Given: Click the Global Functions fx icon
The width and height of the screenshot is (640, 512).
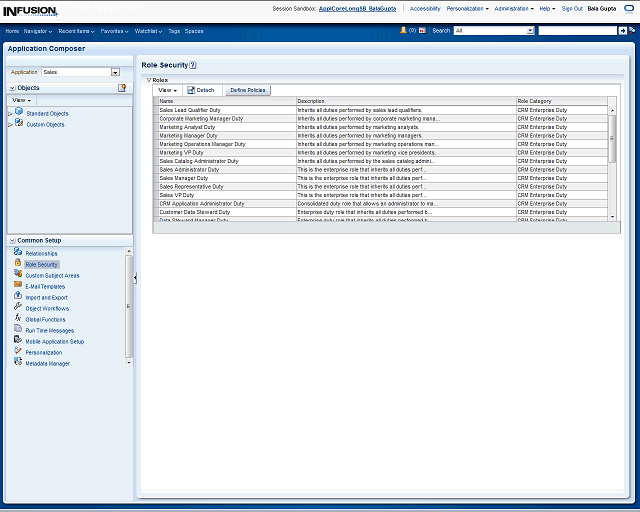Looking at the screenshot, I should [18, 319].
